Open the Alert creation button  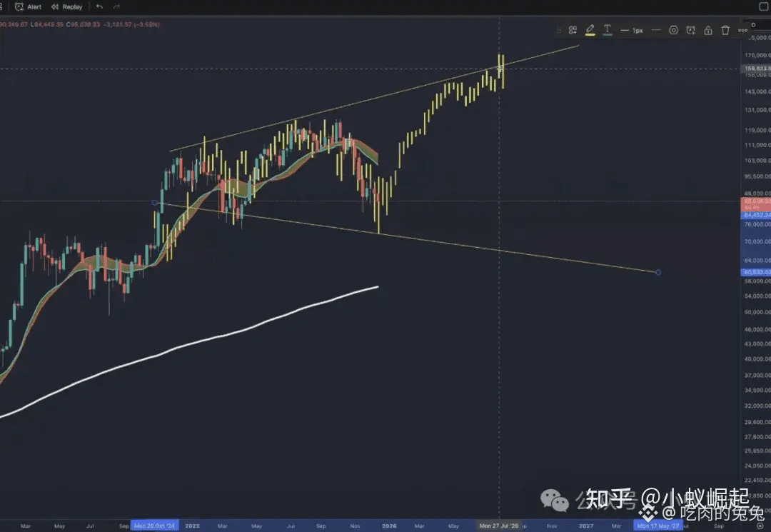tap(28, 7)
